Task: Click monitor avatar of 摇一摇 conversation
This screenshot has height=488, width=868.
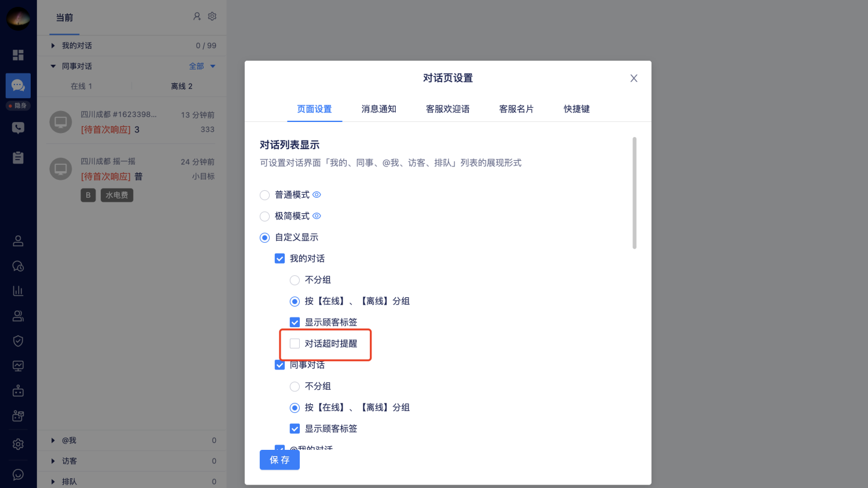Action: click(61, 169)
